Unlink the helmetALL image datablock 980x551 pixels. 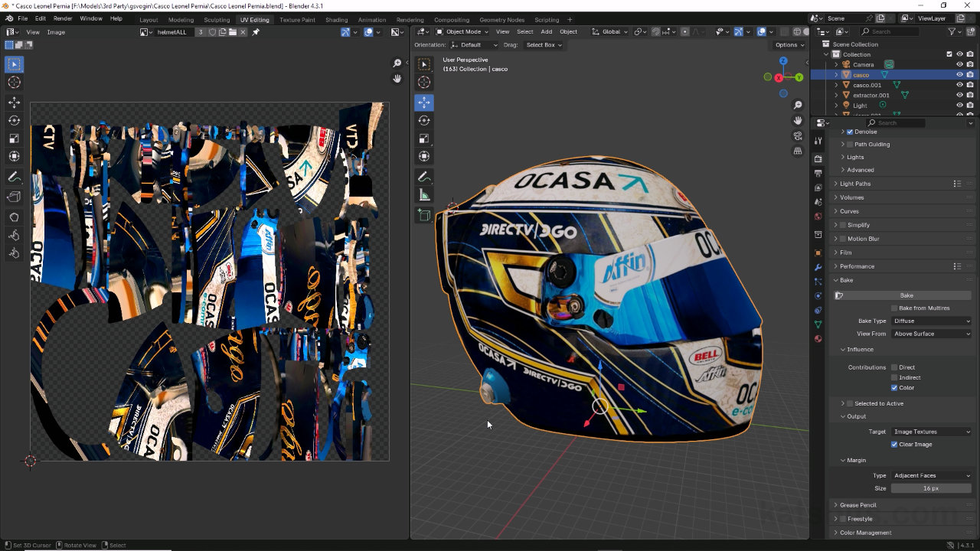243,32
